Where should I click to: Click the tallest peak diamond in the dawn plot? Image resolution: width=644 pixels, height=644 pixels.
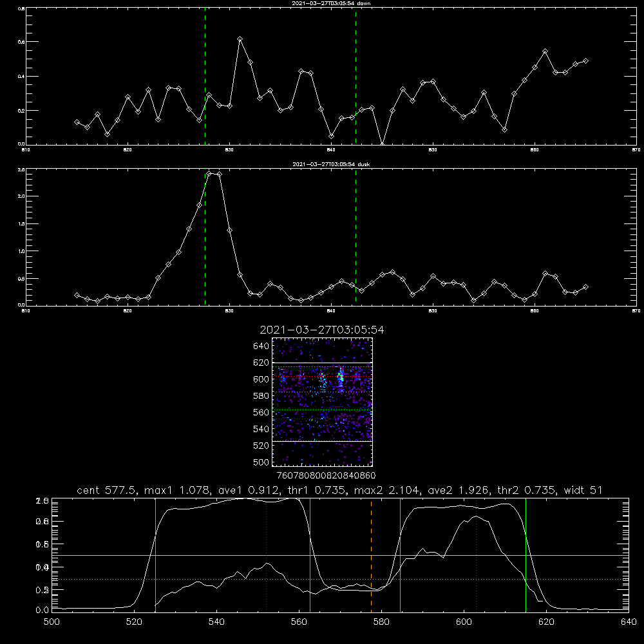click(x=240, y=39)
